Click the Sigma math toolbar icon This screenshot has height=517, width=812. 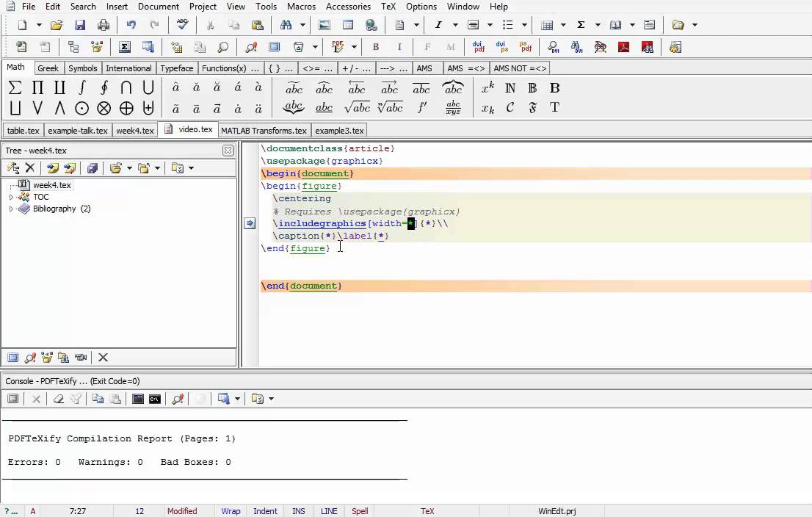pos(581,25)
